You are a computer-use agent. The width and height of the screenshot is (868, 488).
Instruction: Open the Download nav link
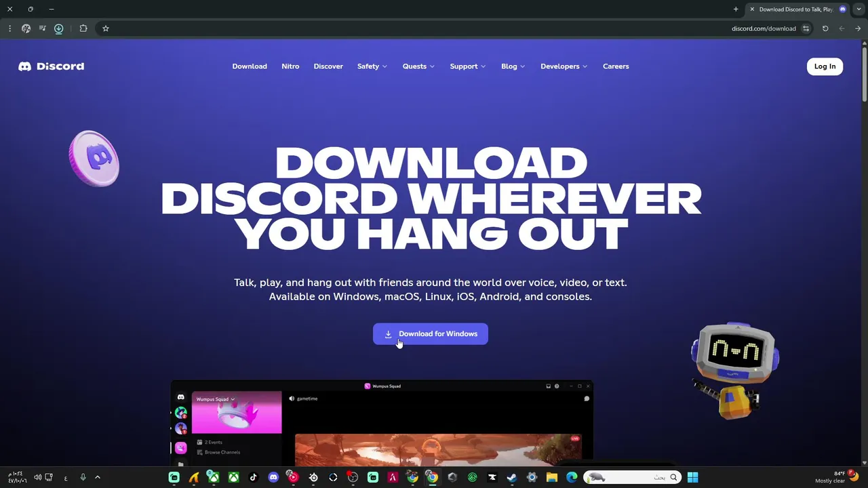point(250,66)
